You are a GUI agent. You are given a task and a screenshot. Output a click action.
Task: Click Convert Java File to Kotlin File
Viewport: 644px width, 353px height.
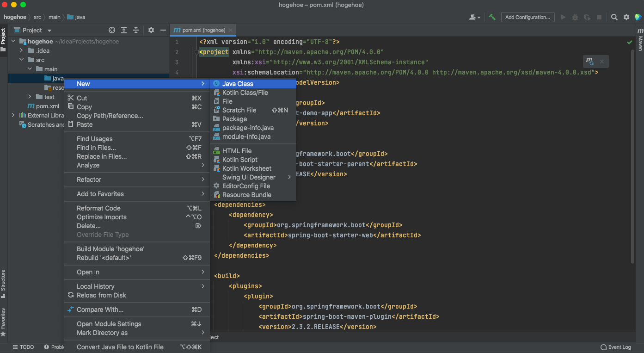[x=137, y=347]
